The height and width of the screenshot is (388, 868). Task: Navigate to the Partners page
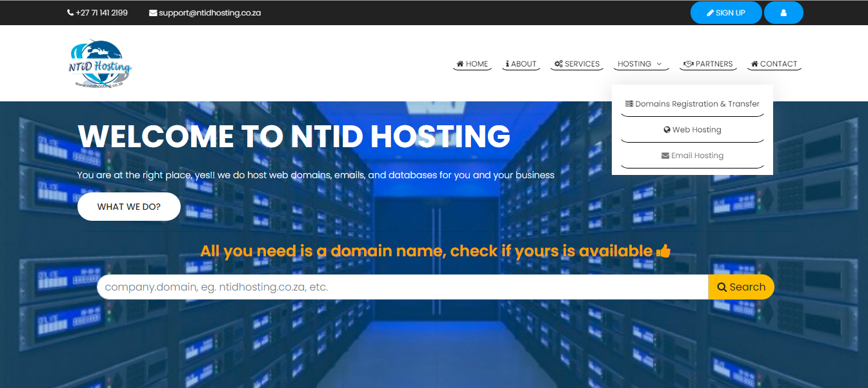(709, 64)
